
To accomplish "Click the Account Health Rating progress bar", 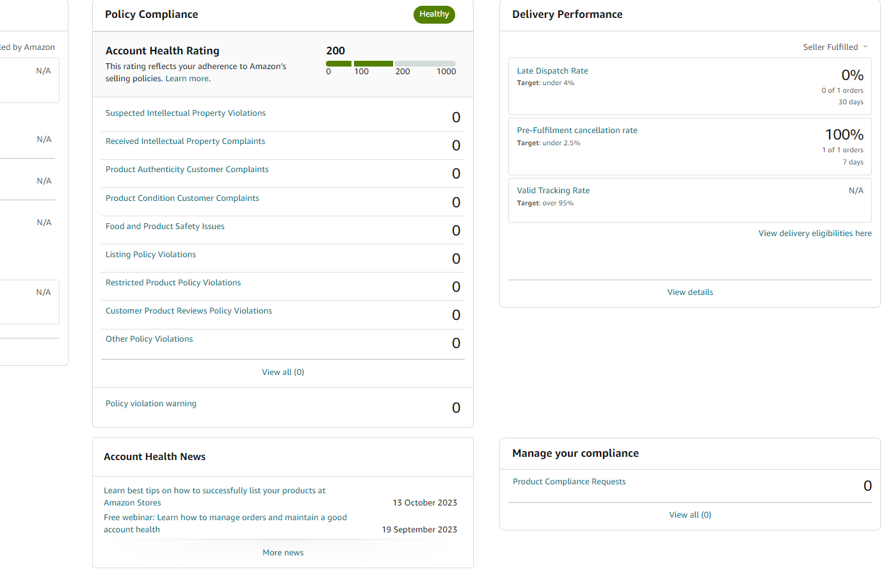I will click(x=391, y=63).
